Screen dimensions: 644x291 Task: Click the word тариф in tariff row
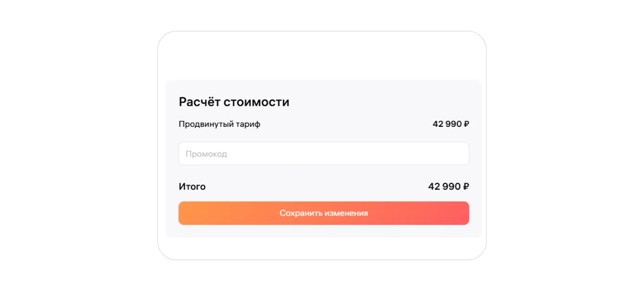[248, 124]
